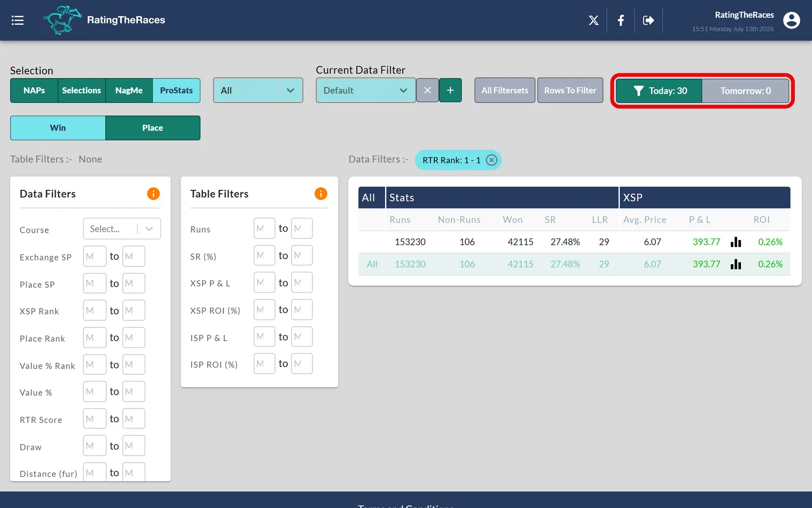The image size is (812, 508).
Task: Select the Selections tab
Action: pos(82,90)
